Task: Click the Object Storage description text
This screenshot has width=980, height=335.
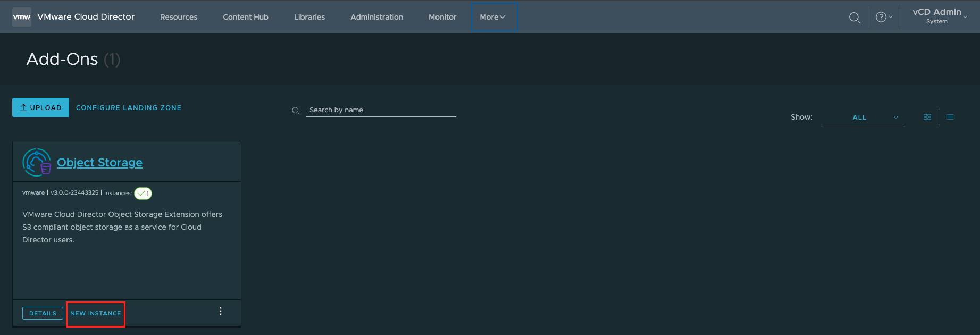Action: [122, 227]
